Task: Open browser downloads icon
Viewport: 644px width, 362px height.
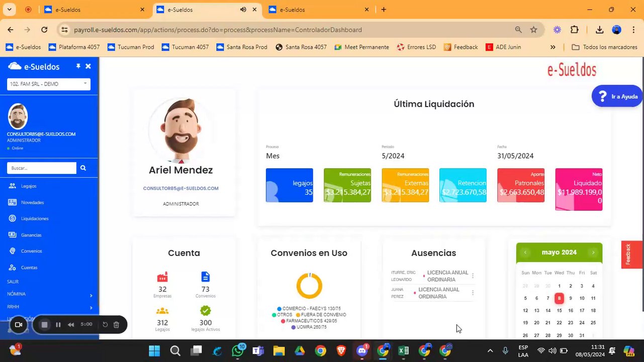Action: (599, 30)
